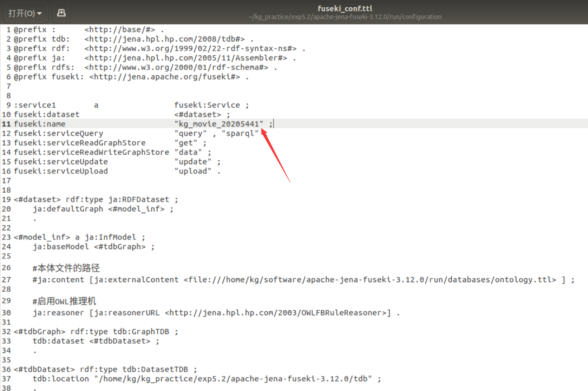Screen dimensions: 588x391
Task: Click fuseki:name on line 11
Action: pos(40,124)
